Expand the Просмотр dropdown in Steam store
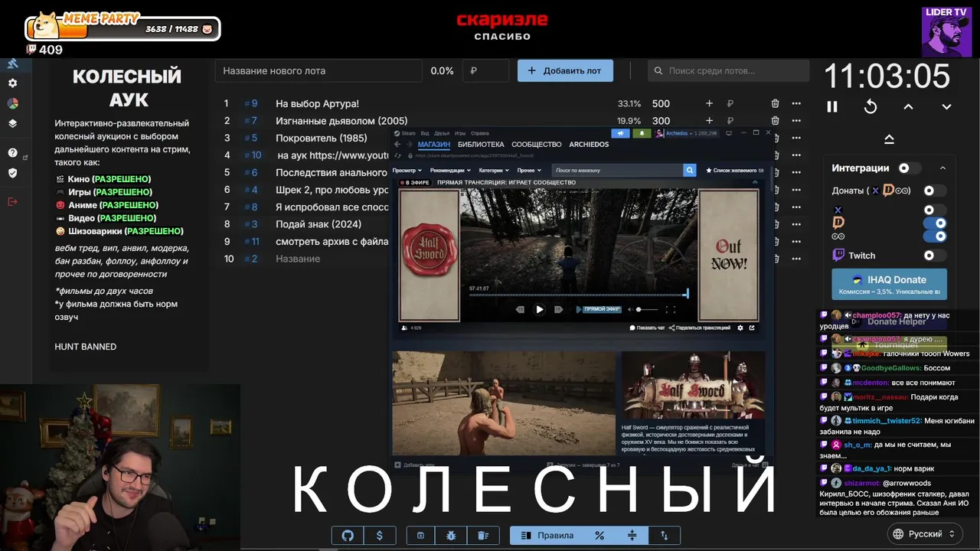Viewport: 980px width, 551px height. (x=407, y=170)
